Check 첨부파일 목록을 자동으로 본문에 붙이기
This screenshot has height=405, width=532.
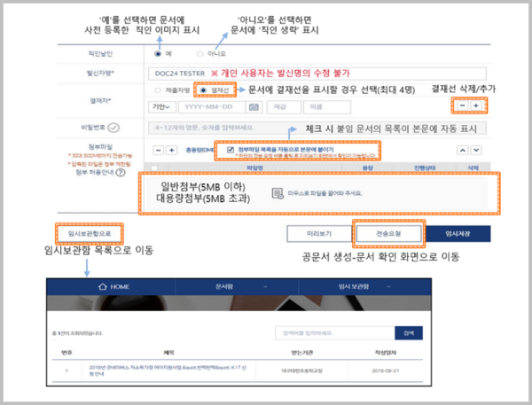click(231, 150)
